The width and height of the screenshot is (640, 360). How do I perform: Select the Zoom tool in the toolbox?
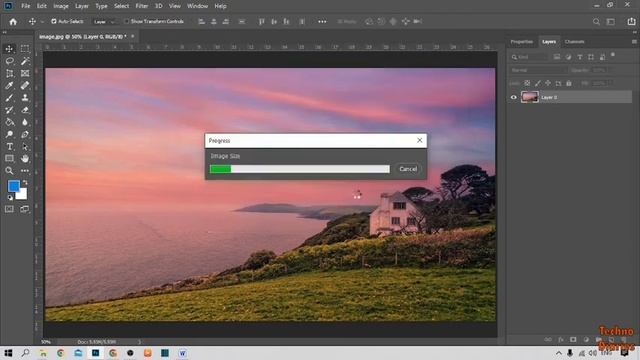9,171
